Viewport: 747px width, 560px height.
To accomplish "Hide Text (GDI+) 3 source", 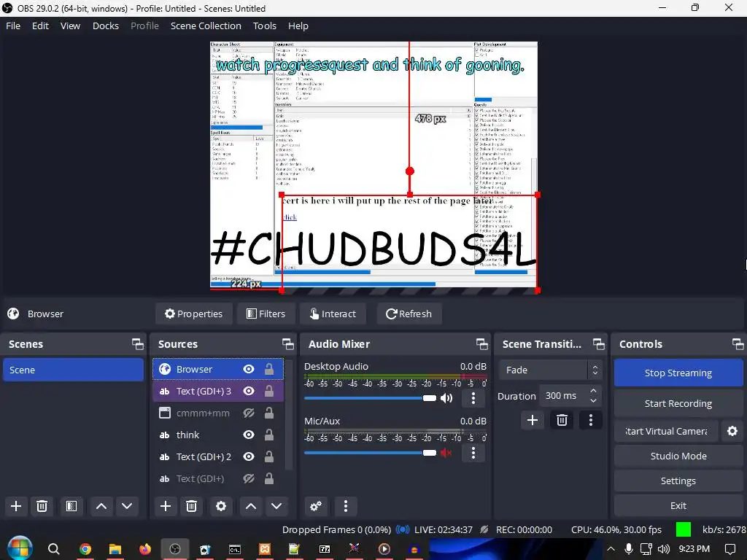I will click(x=249, y=391).
